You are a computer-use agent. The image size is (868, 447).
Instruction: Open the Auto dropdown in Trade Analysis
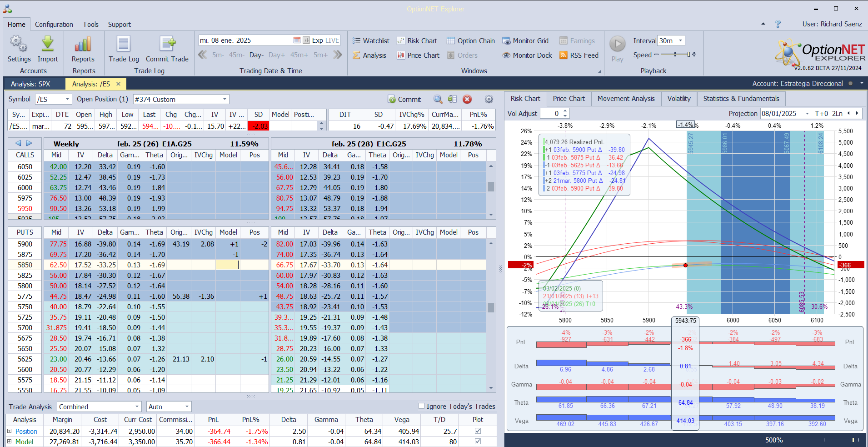point(187,407)
